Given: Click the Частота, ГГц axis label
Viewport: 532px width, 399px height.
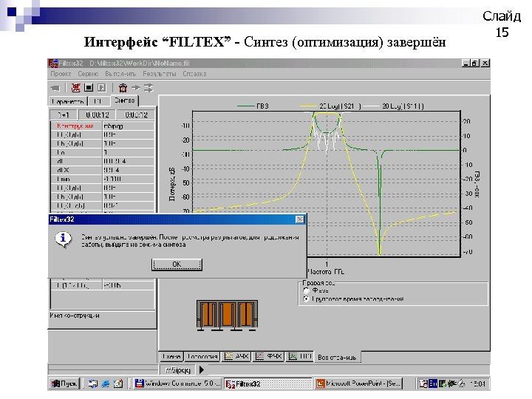Looking at the screenshot, I should point(326,272).
